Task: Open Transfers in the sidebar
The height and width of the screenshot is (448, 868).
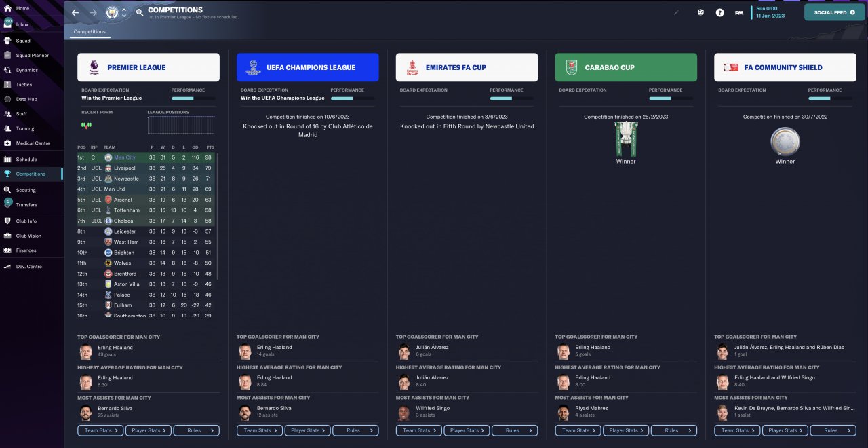Action: [31, 205]
